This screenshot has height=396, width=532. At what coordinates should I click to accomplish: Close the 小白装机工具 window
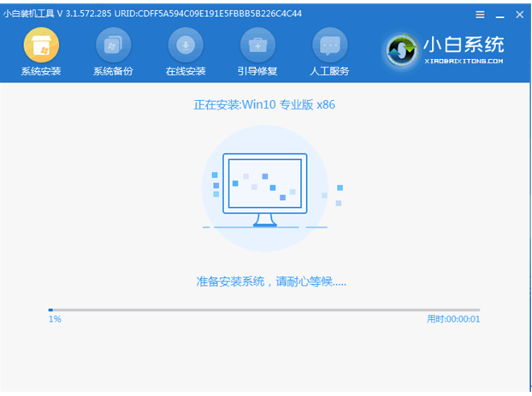point(517,15)
